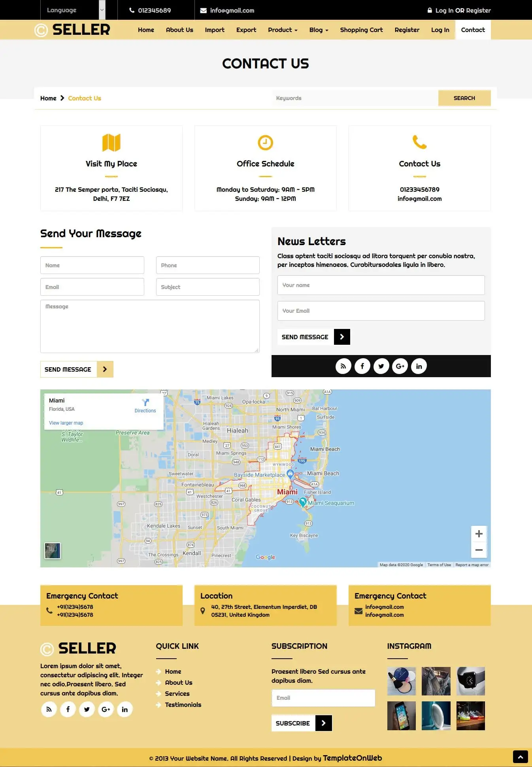Click Bayside Marketplace marker on map
Viewport: 532px width, 767px height.
pyautogui.click(x=290, y=473)
